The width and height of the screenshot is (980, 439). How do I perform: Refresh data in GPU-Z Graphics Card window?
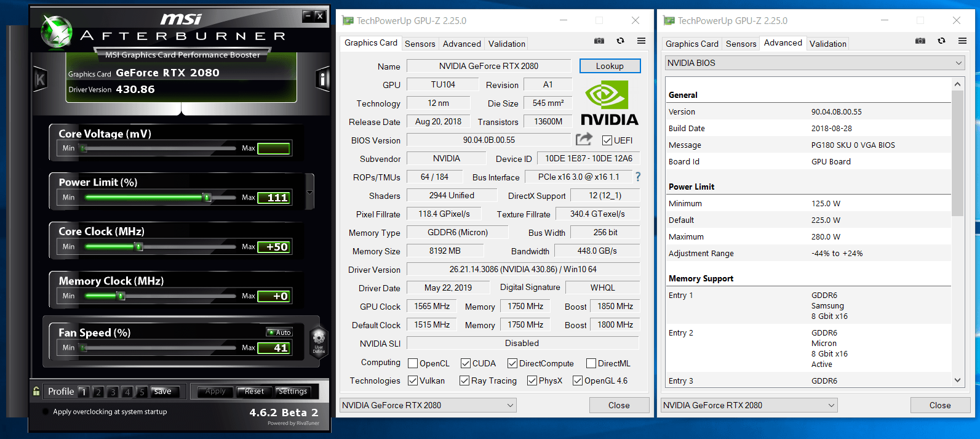point(620,41)
